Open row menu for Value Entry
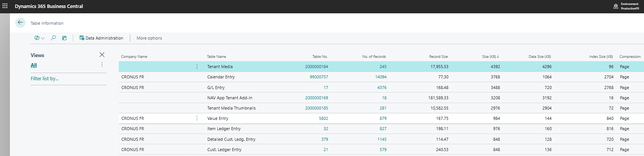 point(197,118)
